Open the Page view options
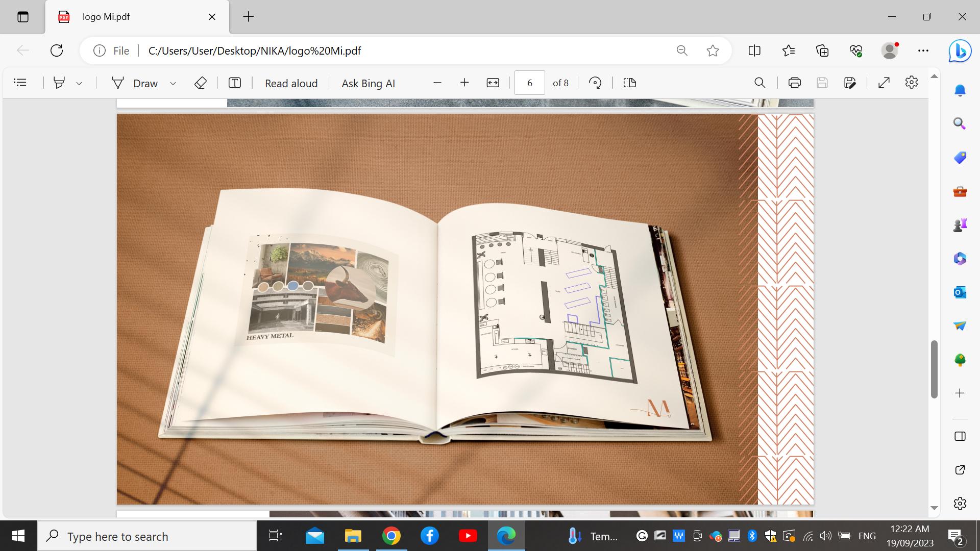This screenshot has height=551, width=980. [x=629, y=83]
